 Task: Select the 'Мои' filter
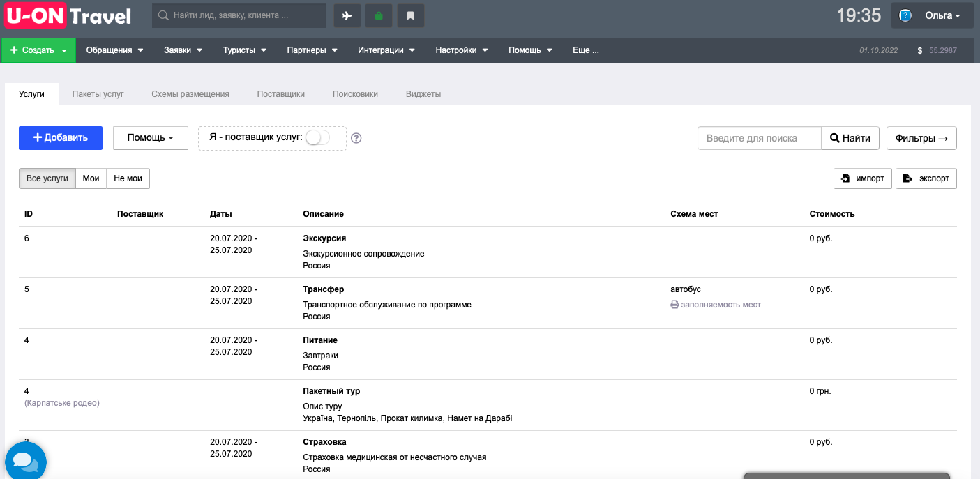pyautogui.click(x=91, y=178)
